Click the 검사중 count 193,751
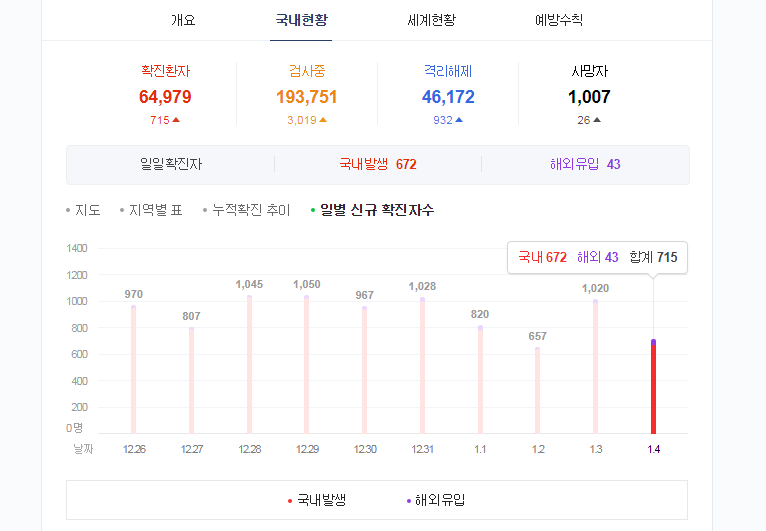 (307, 97)
